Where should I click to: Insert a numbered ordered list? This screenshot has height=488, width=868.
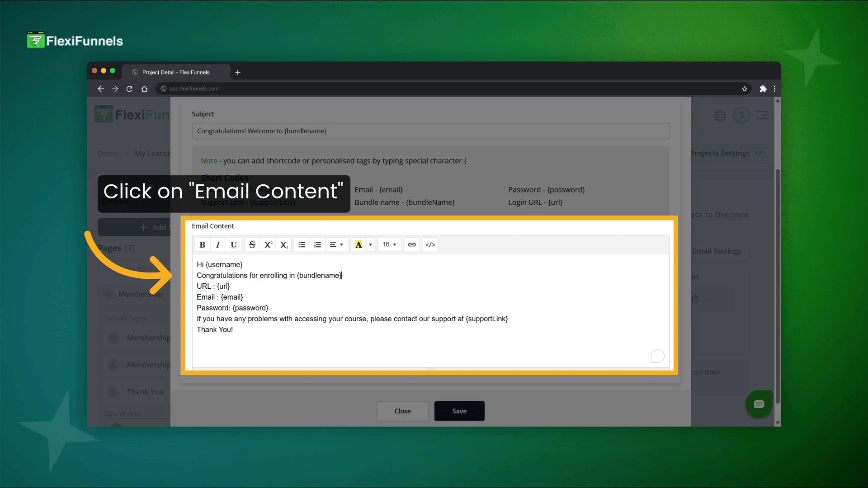tap(317, 244)
